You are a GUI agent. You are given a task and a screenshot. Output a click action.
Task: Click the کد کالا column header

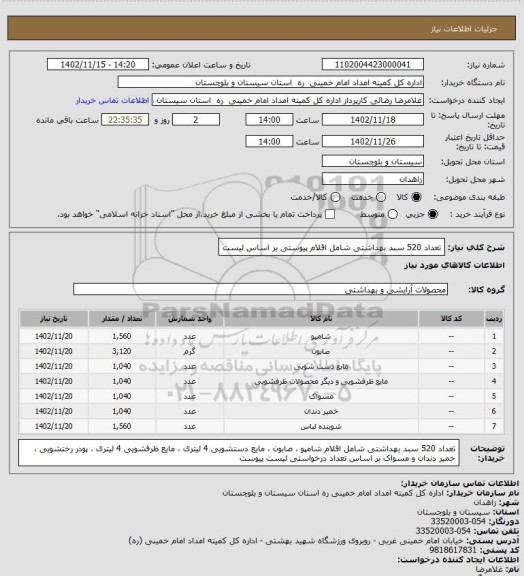click(451, 318)
